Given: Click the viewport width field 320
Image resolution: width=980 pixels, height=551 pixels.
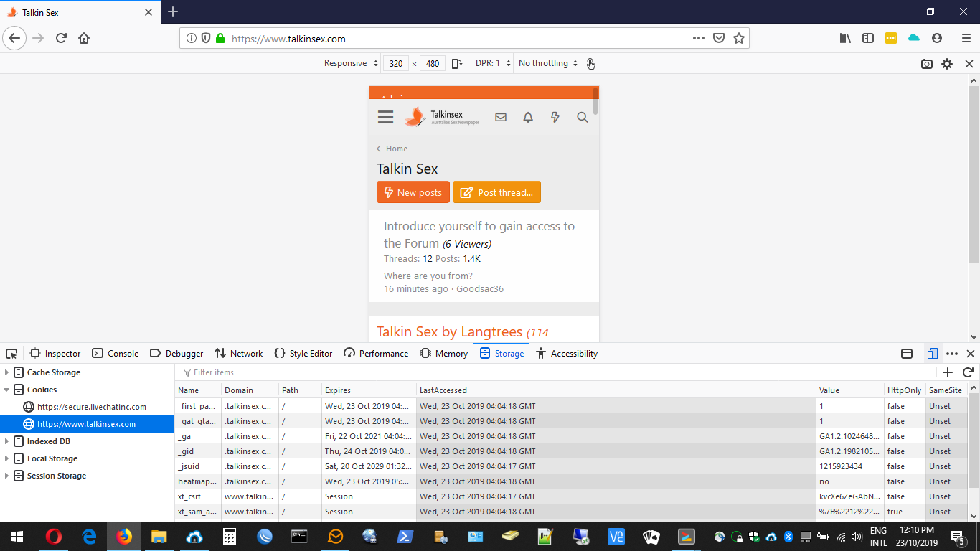Looking at the screenshot, I should (396, 63).
